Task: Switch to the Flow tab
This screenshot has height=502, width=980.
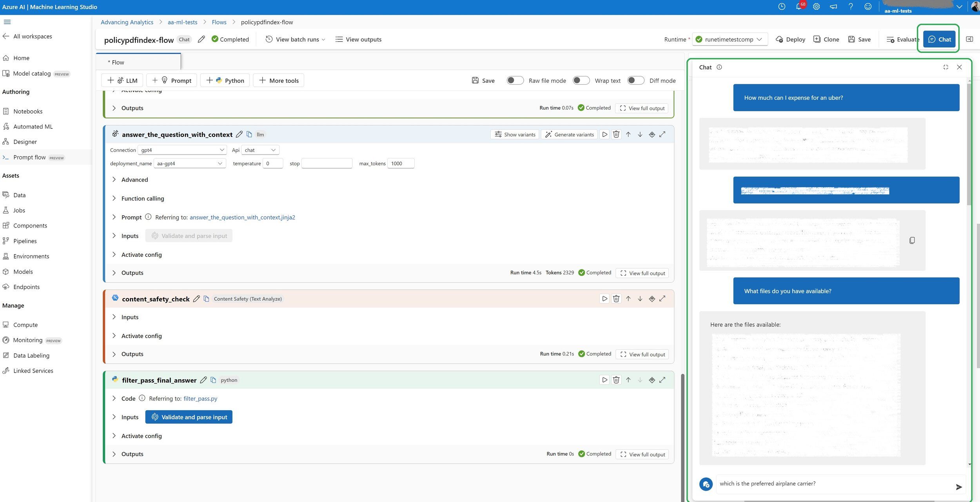Action: 117,62
